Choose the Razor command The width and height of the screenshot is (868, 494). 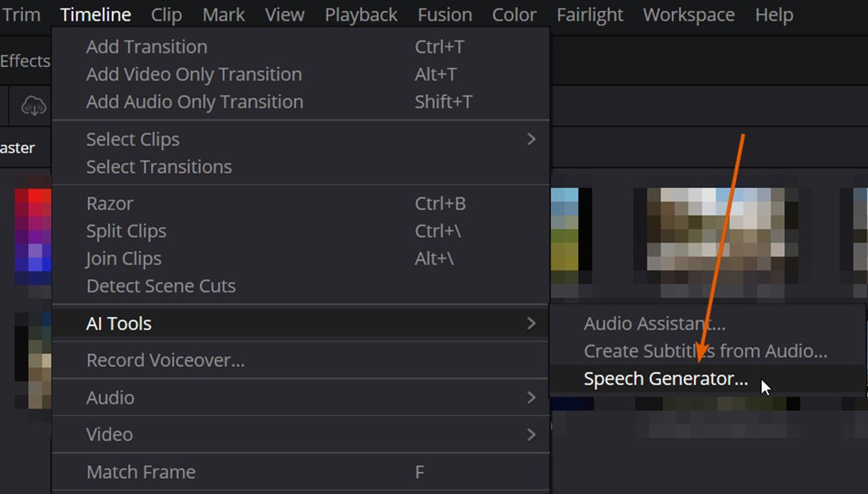coord(109,203)
